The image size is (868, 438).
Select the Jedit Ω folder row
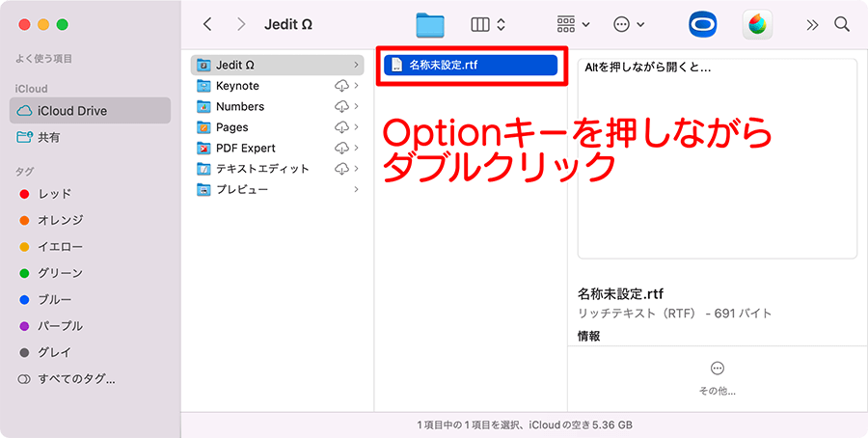278,65
